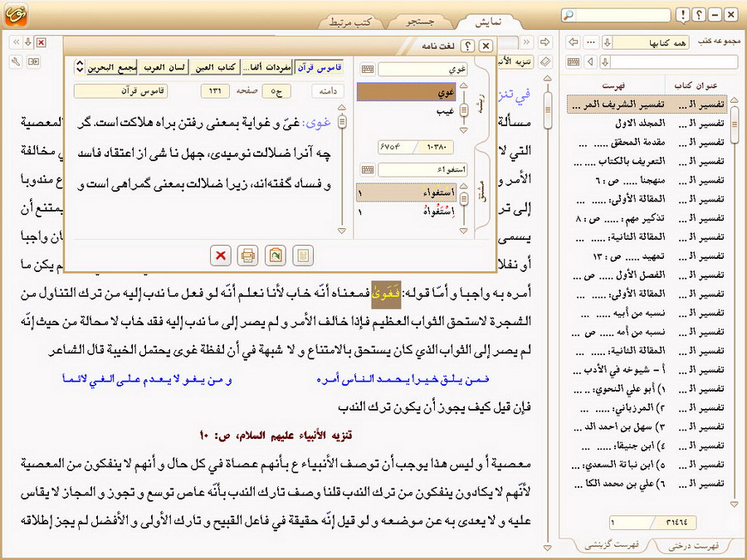The width and height of the screenshot is (747, 560).
Task: Focus the top search input field
Action: point(623,15)
